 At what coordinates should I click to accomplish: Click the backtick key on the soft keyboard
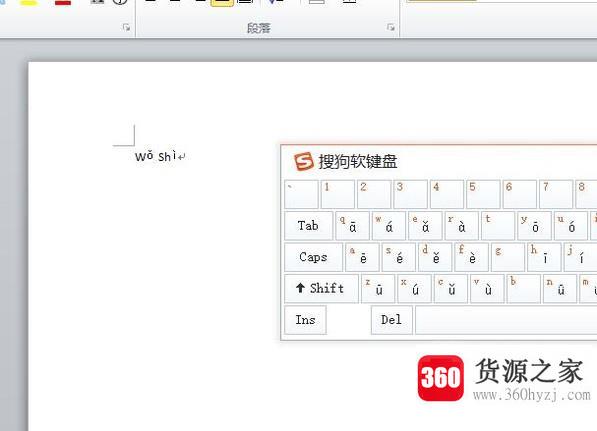click(301, 194)
